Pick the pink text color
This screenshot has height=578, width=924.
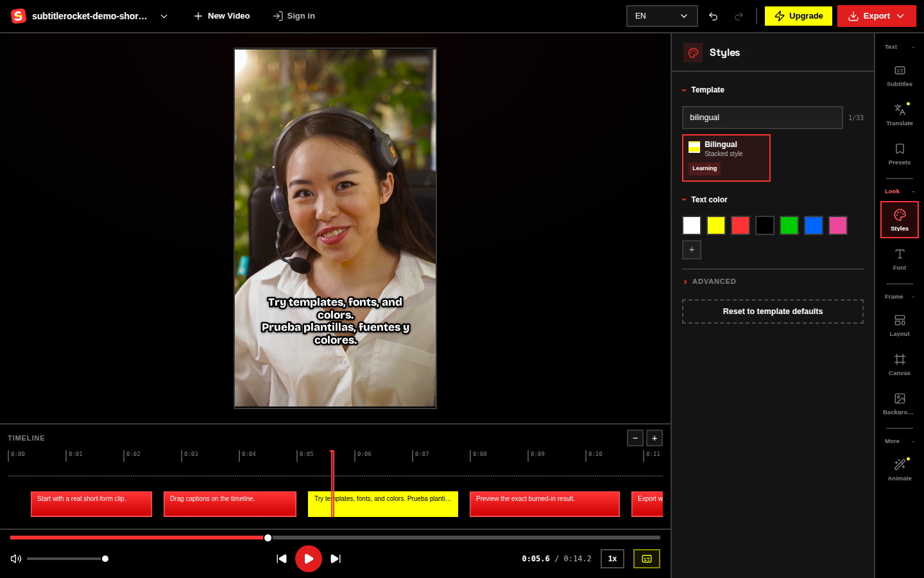[838, 225]
